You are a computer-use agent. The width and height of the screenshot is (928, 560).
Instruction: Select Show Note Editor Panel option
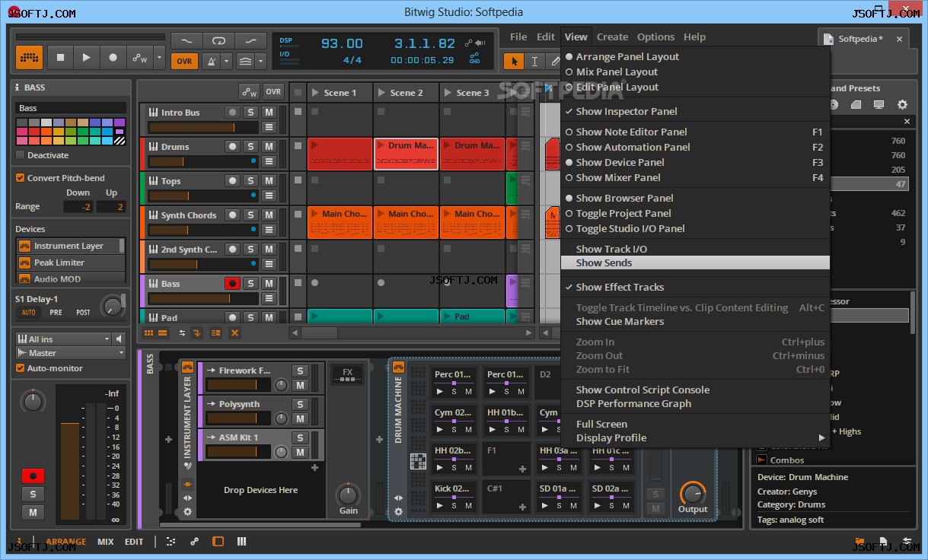point(695,132)
